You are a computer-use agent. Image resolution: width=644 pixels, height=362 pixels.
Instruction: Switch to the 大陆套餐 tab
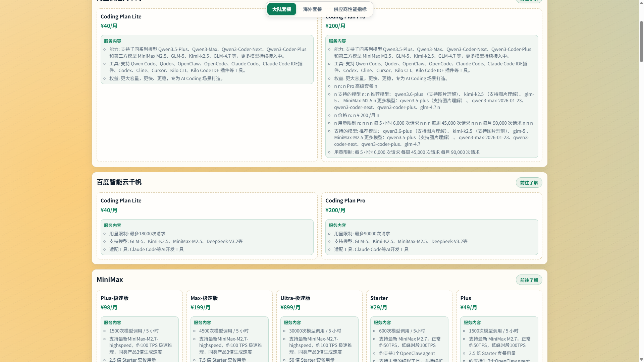coord(281,9)
